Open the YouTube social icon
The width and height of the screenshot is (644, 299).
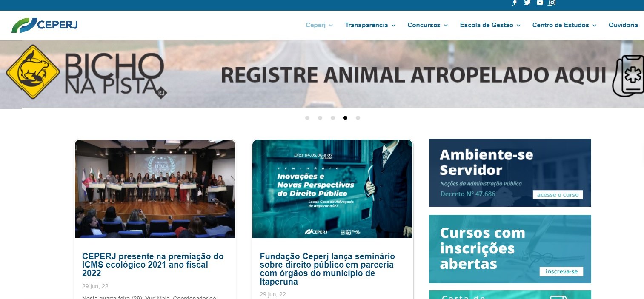pos(540,3)
